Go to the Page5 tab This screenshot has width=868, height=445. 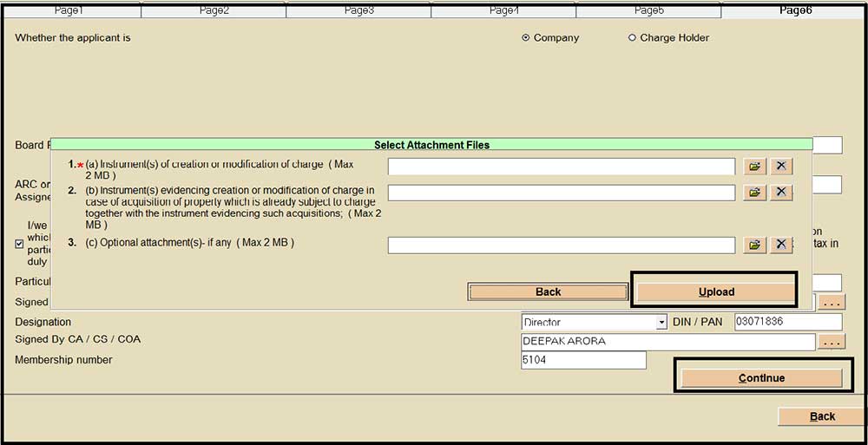(648, 10)
